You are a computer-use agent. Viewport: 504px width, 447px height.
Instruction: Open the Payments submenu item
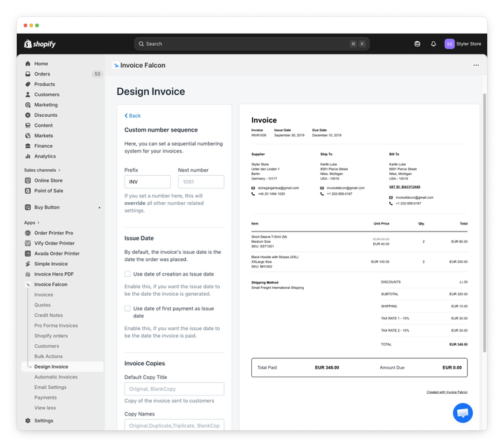(45, 397)
